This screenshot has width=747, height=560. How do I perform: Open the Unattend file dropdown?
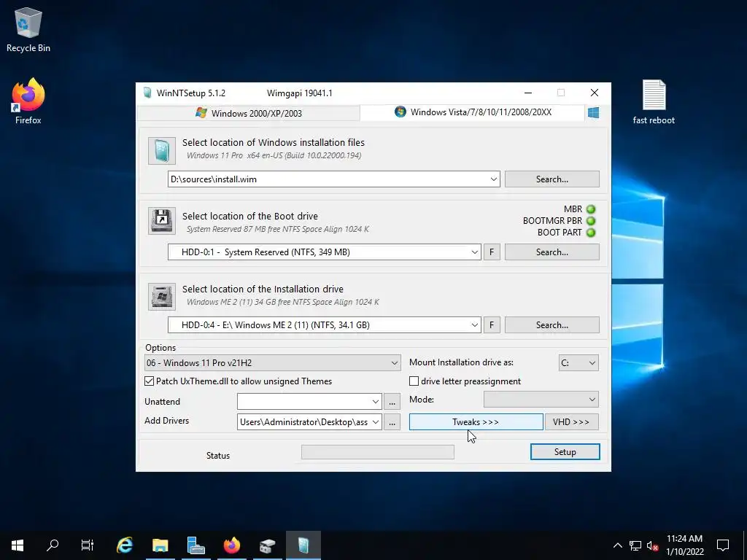click(x=376, y=402)
